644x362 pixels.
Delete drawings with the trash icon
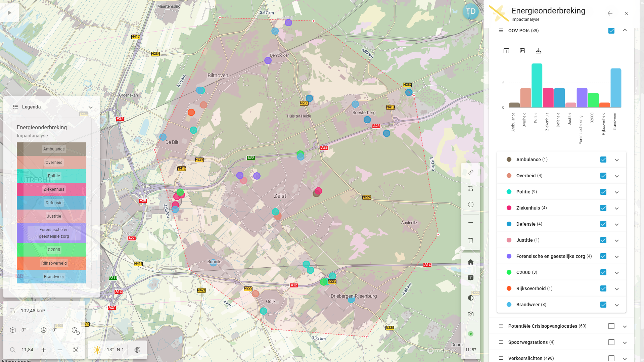[x=470, y=240]
